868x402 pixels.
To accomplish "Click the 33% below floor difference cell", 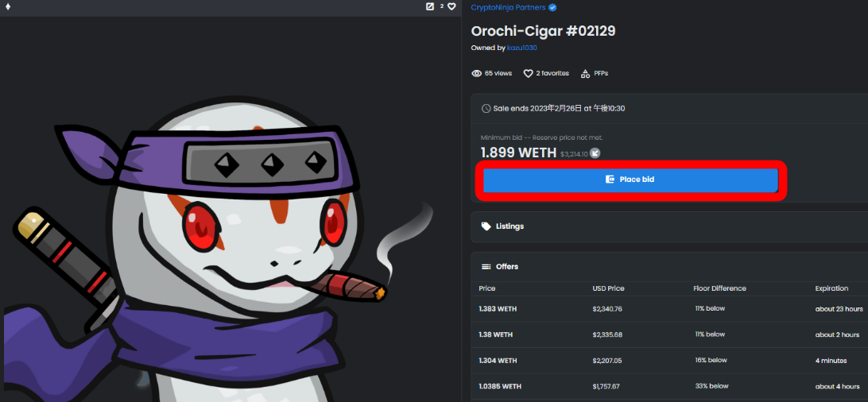I will click(x=712, y=386).
